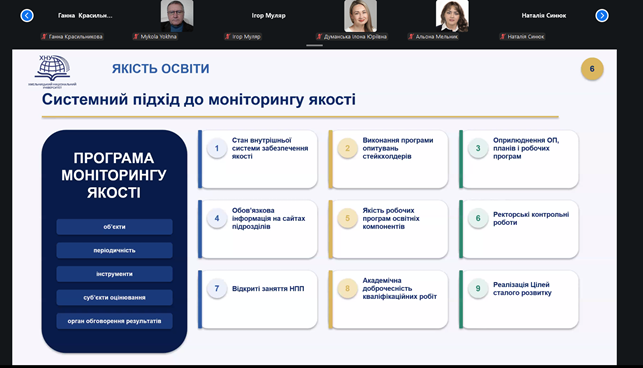
Task: Click muted mic icon beside Наталія Синюк
Action: coord(503,37)
